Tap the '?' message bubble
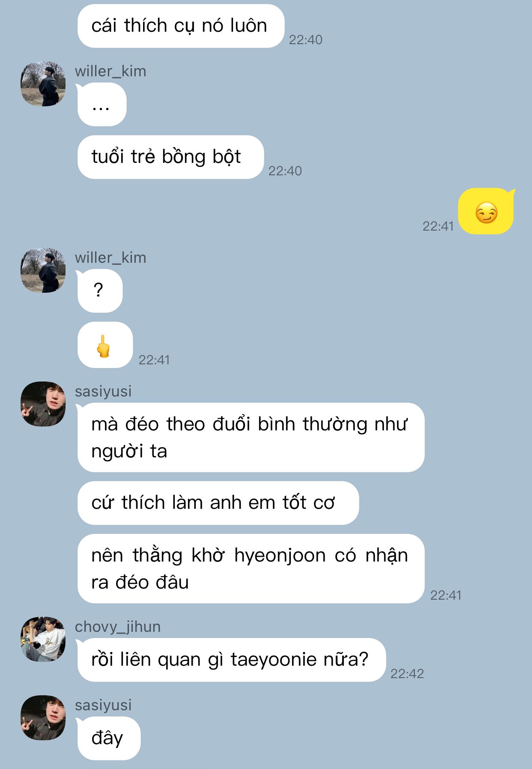The height and width of the screenshot is (769, 532). (99, 291)
